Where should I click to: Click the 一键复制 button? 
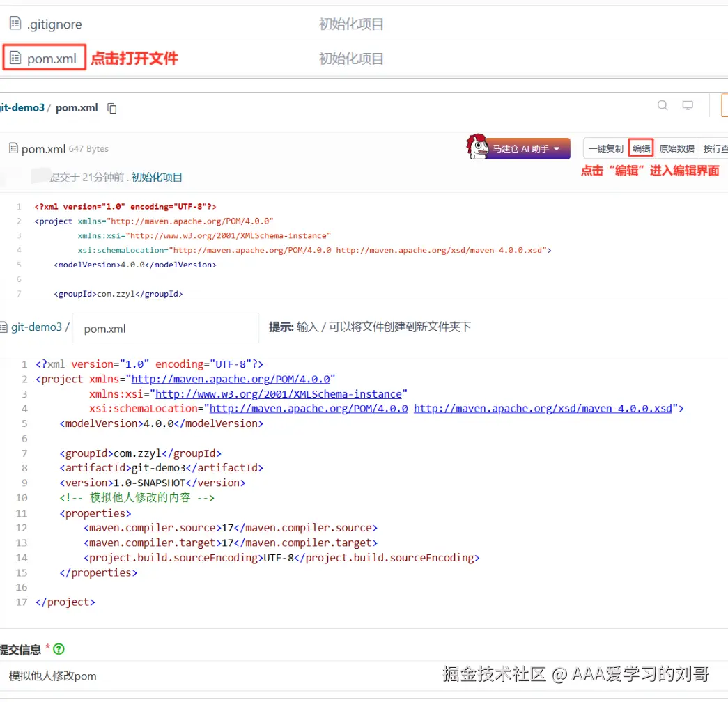click(x=605, y=148)
